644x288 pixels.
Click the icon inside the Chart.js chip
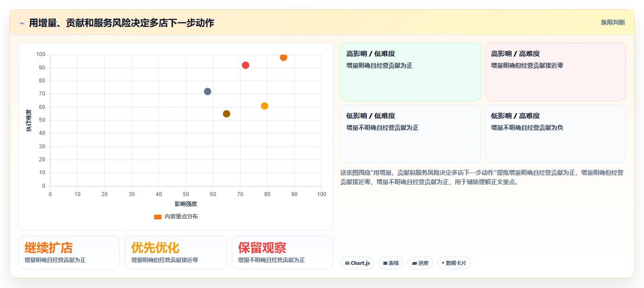tap(347, 263)
